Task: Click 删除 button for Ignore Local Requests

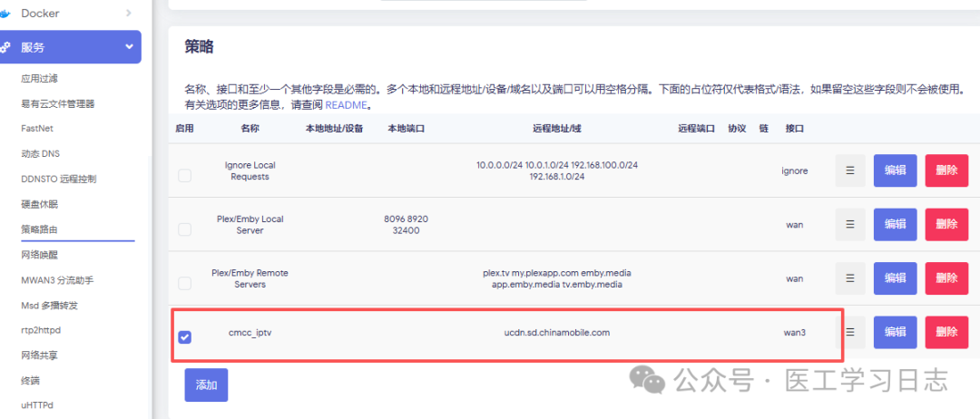Action: (x=946, y=171)
